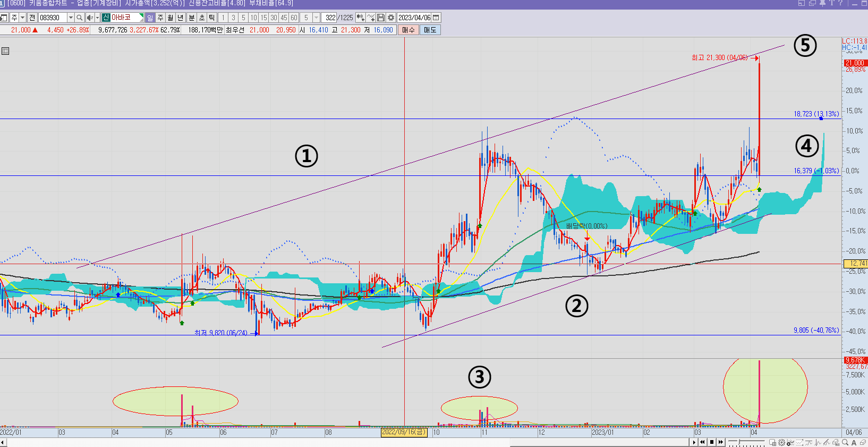Click the add-indicator bars icon in toolbar

[x=360, y=18]
